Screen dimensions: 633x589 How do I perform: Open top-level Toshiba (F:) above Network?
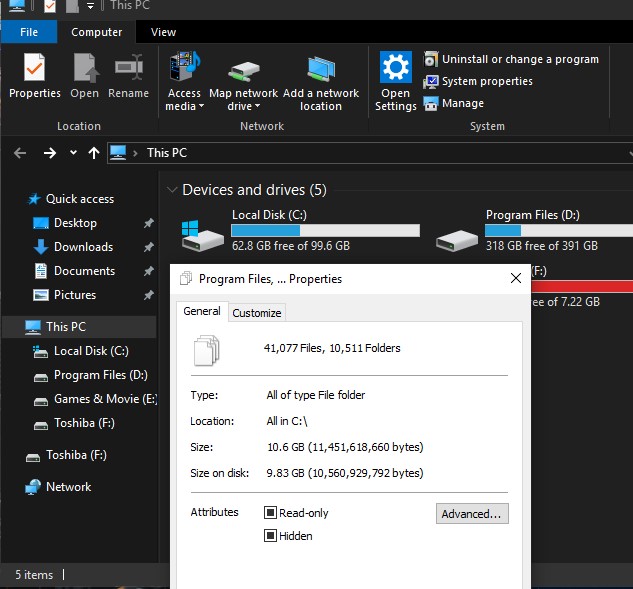click(x=76, y=455)
